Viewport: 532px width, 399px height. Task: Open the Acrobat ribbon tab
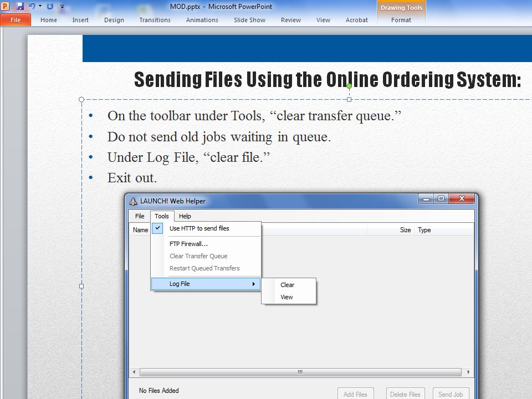tap(356, 20)
